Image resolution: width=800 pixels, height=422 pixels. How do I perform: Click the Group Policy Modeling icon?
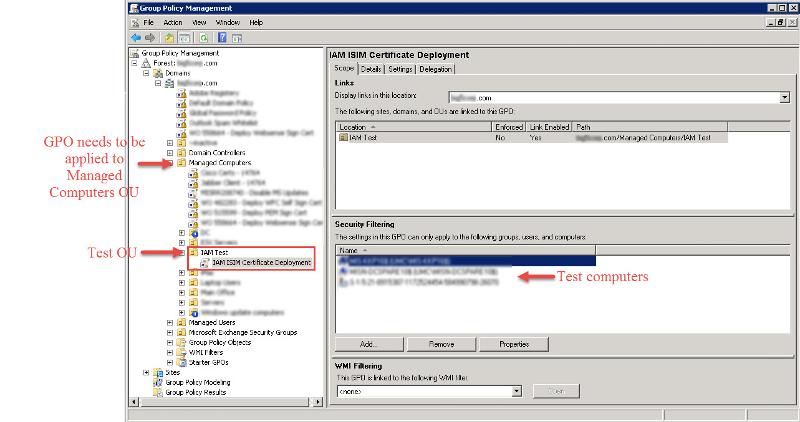click(x=158, y=382)
